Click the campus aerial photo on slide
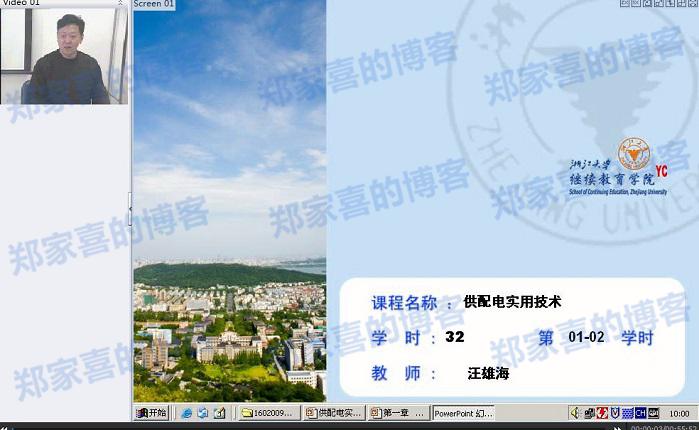 [230, 201]
